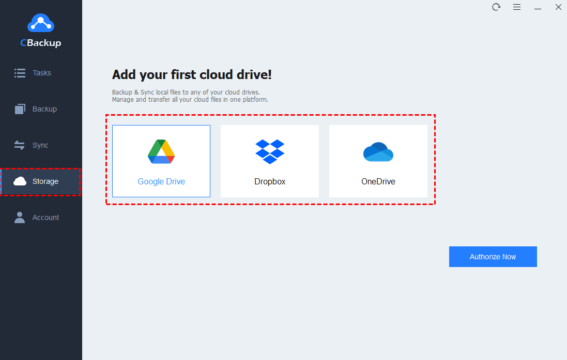Click the Dropbox logo icon
The image size is (567, 360).
(x=270, y=151)
